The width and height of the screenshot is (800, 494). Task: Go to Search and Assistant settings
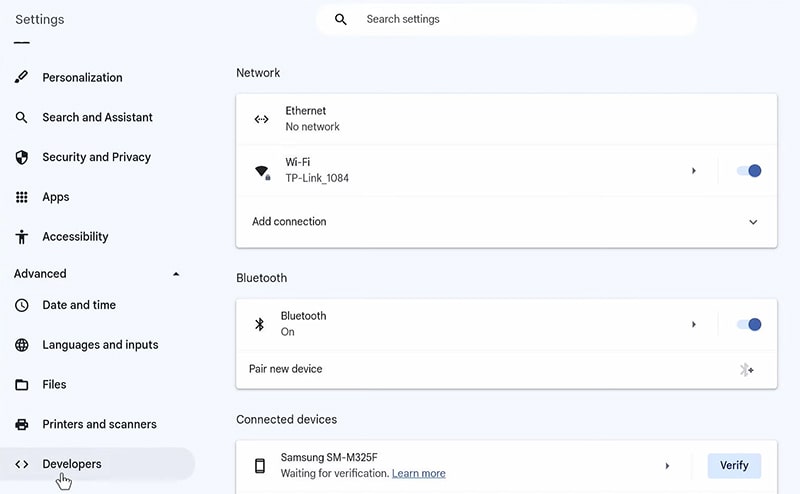click(97, 117)
